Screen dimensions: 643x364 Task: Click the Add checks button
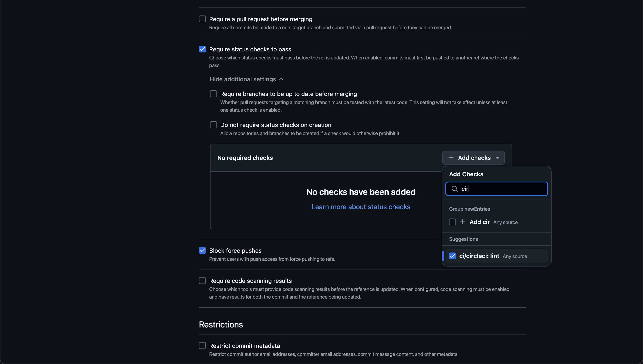(473, 158)
